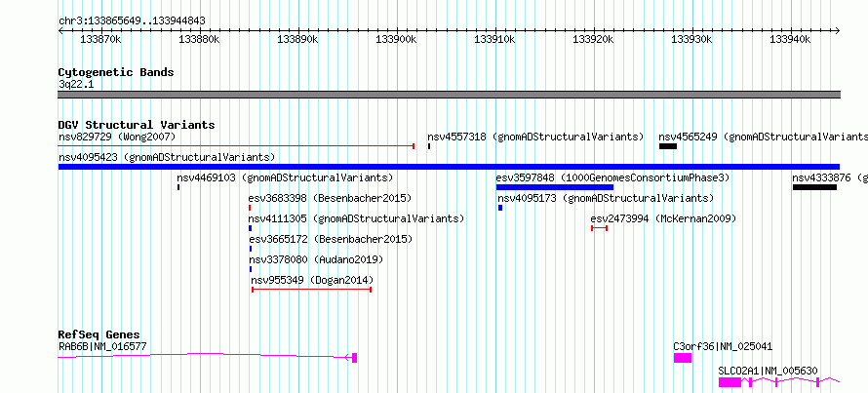Click the large SLCO2A1 magenta exon
Viewport: 868px width, 393px height.
[x=730, y=382]
